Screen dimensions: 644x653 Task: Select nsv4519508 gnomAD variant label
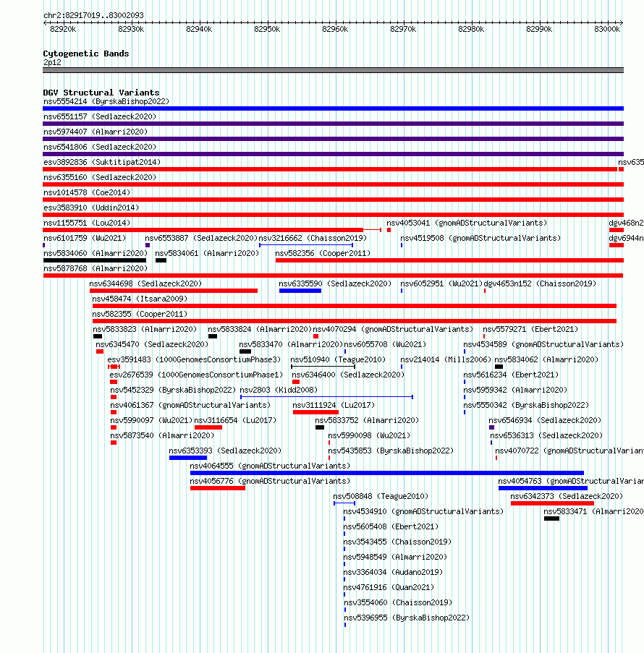(x=480, y=238)
